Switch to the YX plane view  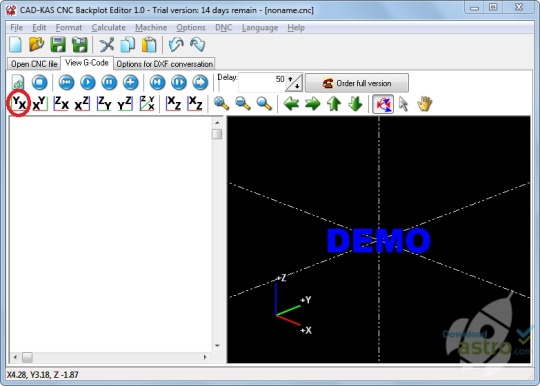19,103
